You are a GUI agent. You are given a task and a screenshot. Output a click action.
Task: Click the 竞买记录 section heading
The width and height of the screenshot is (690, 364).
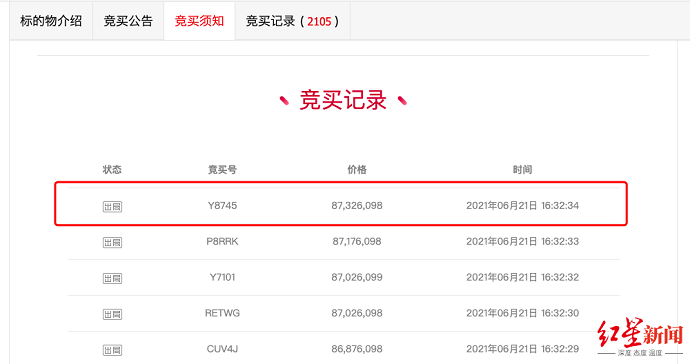pos(343,100)
